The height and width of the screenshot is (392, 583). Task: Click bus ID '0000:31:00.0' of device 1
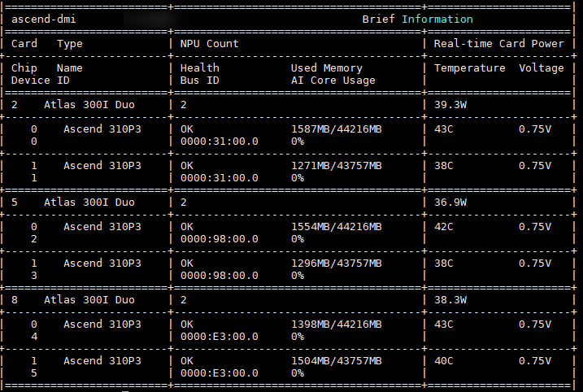tap(219, 178)
